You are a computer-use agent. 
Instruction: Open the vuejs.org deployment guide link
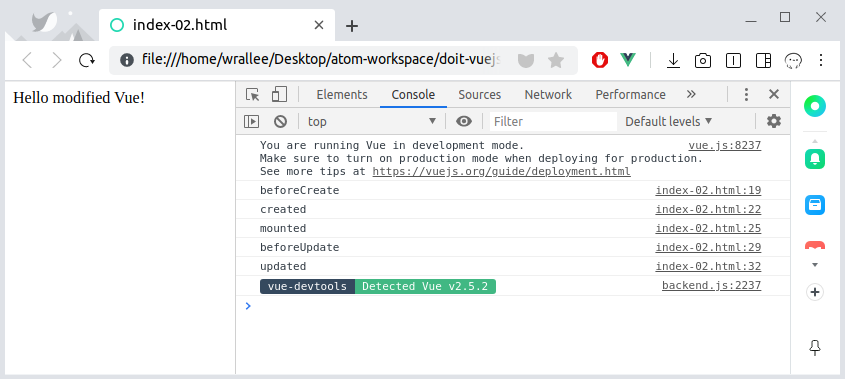coord(501,171)
